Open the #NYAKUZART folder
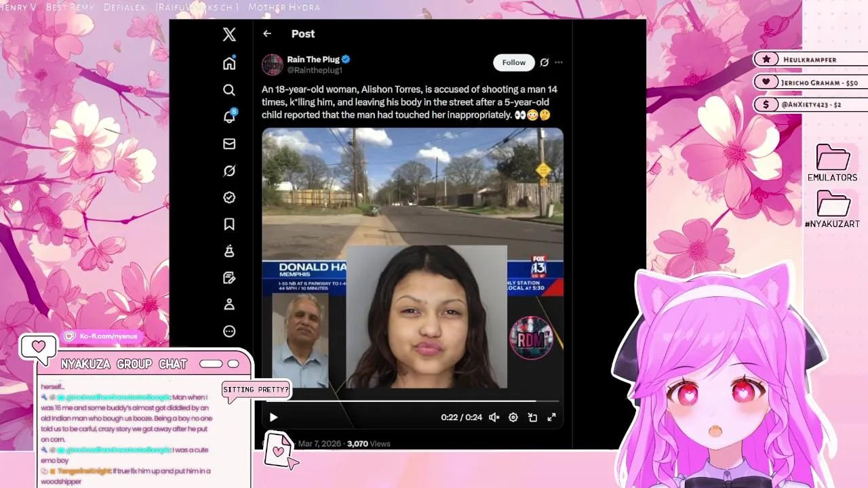The image size is (868, 488). point(832,209)
